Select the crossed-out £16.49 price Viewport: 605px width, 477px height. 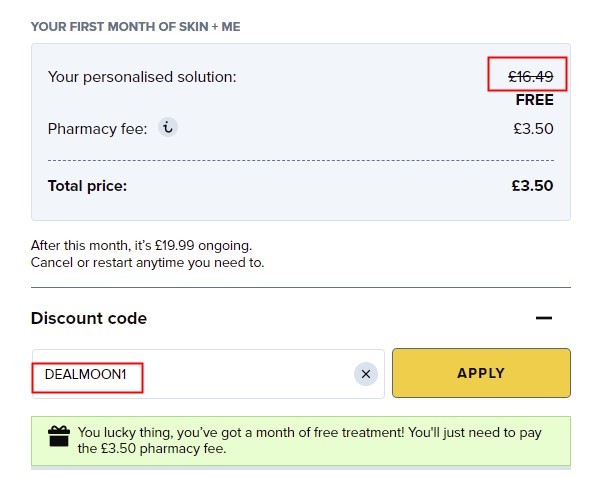point(531,76)
